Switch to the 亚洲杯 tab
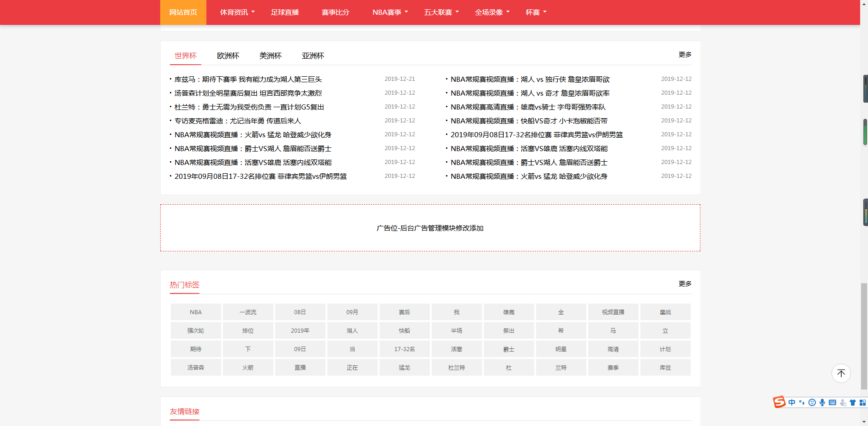 pos(313,56)
